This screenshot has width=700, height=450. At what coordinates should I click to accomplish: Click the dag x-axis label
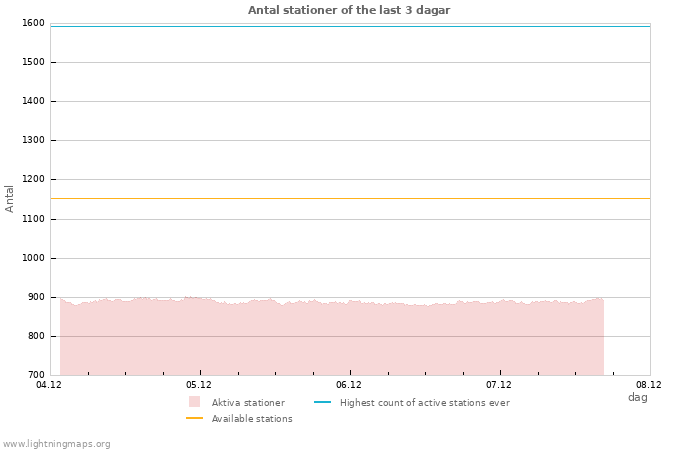coord(637,397)
